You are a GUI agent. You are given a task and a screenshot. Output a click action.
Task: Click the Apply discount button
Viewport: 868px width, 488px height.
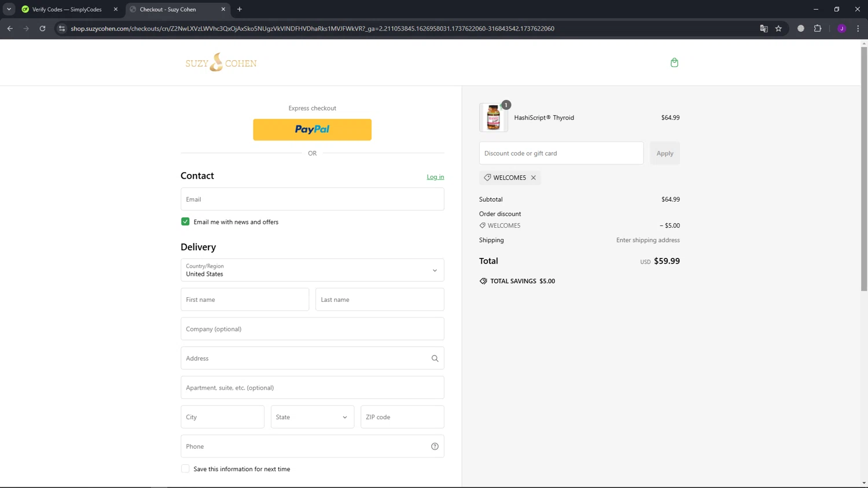[665, 153]
